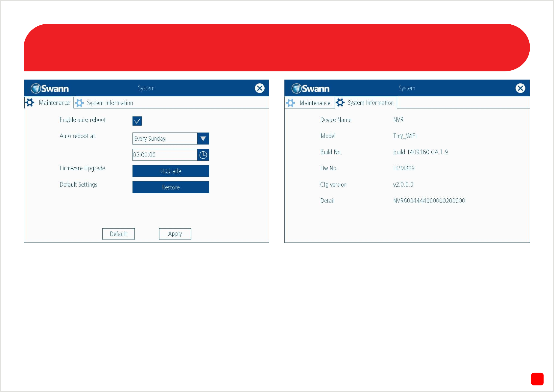Click the Auto reboot at label
The height and width of the screenshot is (392, 554).
(78, 136)
